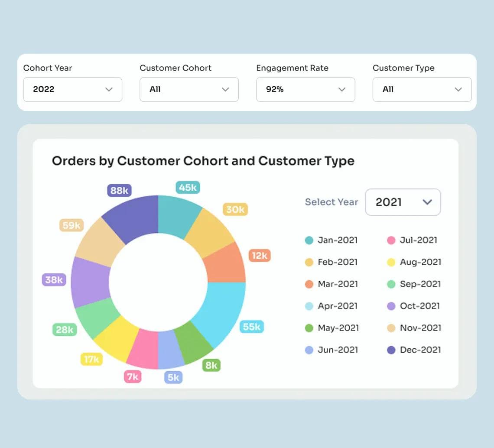Click the Feb-2021 yellow-orange legend dot
This screenshot has height=448, width=494.
point(309,262)
